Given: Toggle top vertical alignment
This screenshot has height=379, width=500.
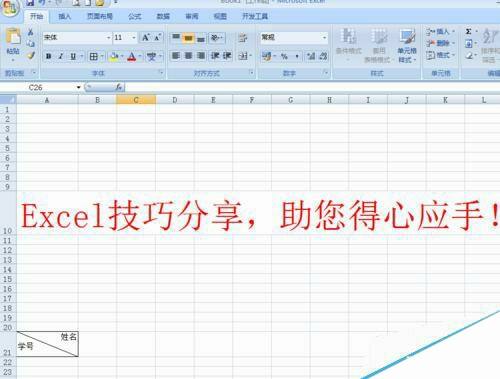Looking at the screenshot, I should (176, 38).
